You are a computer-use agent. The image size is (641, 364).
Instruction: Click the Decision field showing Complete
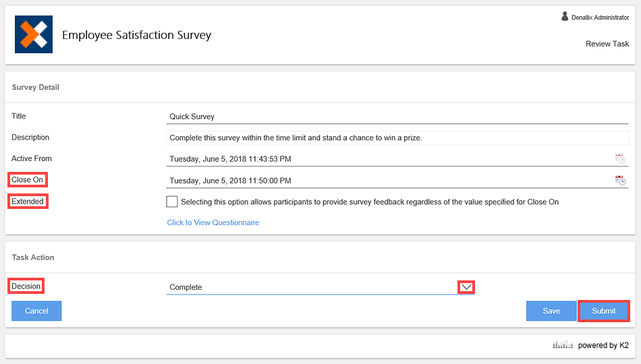(310, 287)
